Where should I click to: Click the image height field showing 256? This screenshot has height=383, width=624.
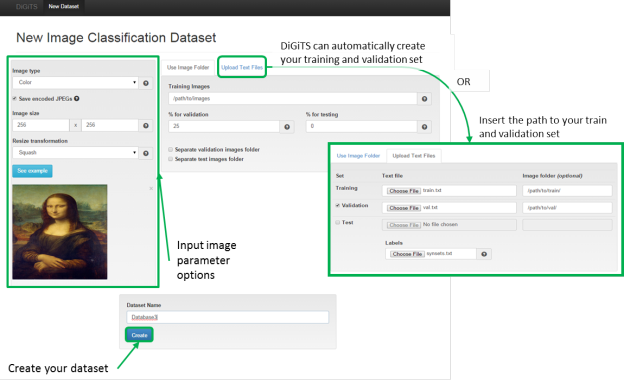[110, 125]
